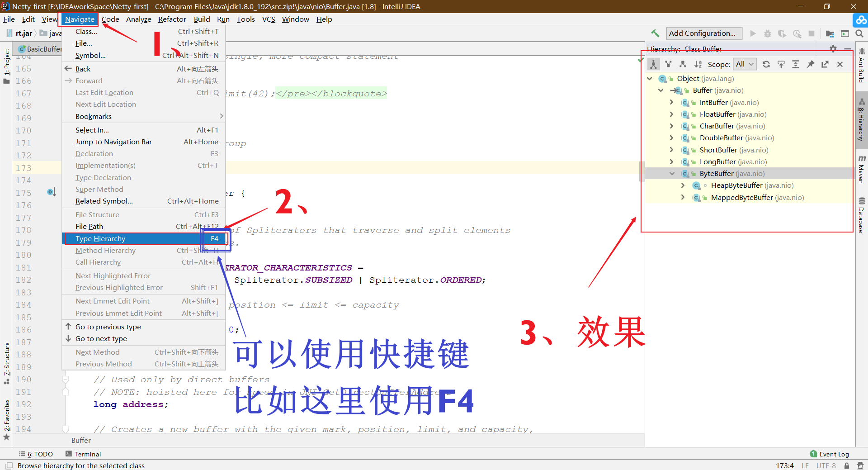Click Refresh icon in Hierarchy toolbar
This screenshot has width=868, height=470.
pos(766,64)
